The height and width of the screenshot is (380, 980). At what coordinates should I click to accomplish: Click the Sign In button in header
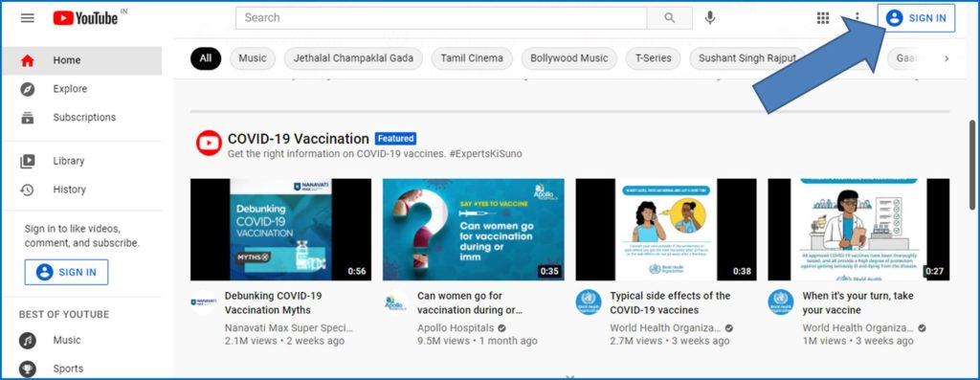pos(916,18)
